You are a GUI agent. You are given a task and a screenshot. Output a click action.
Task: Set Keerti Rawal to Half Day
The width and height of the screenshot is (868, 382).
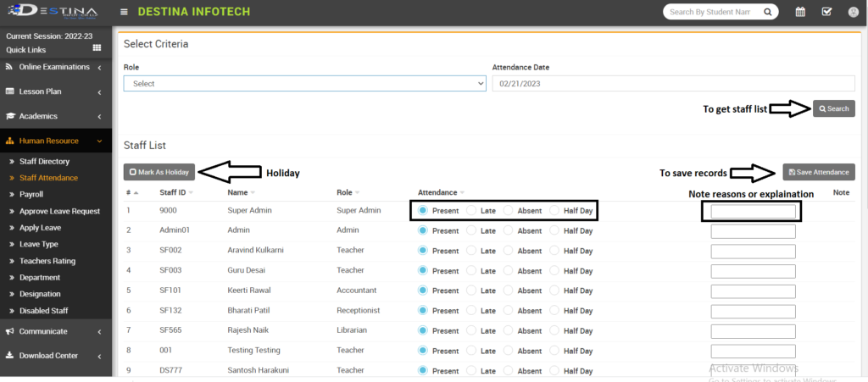click(555, 291)
